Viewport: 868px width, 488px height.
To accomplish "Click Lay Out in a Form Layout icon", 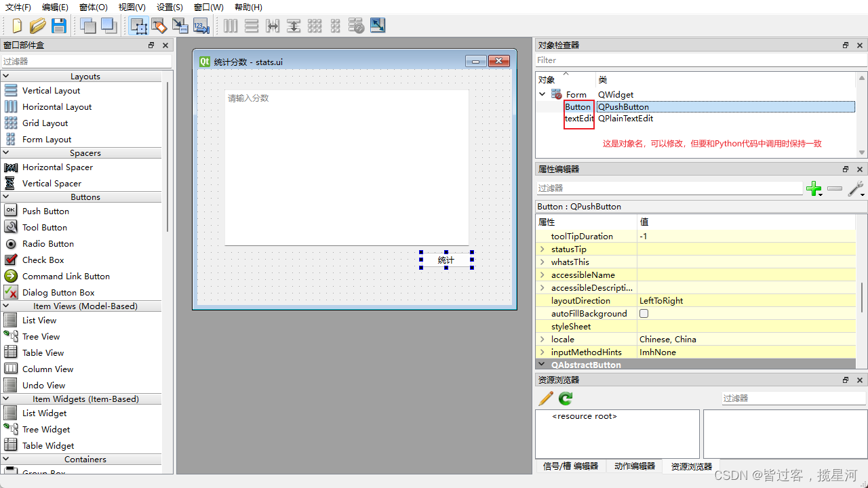I will 336,26.
